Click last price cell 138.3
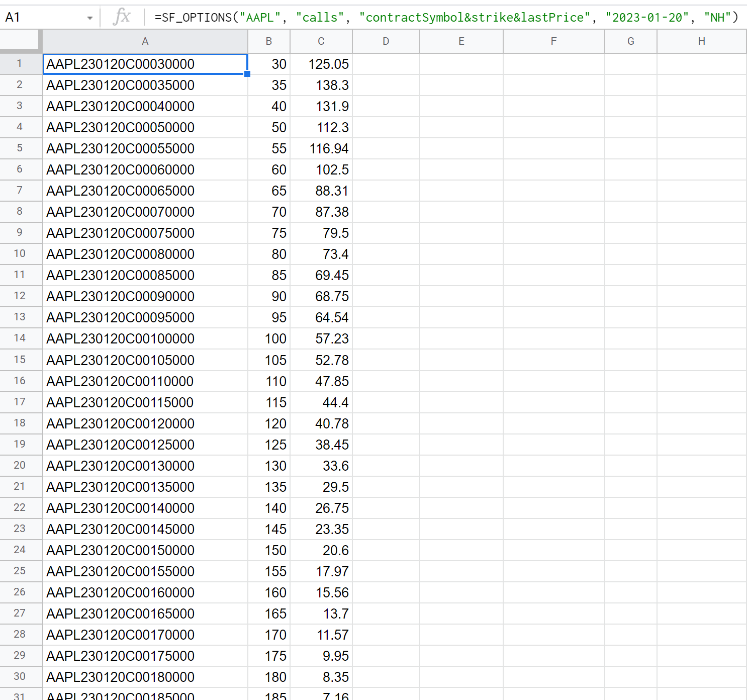This screenshot has height=700, width=747. (321, 85)
